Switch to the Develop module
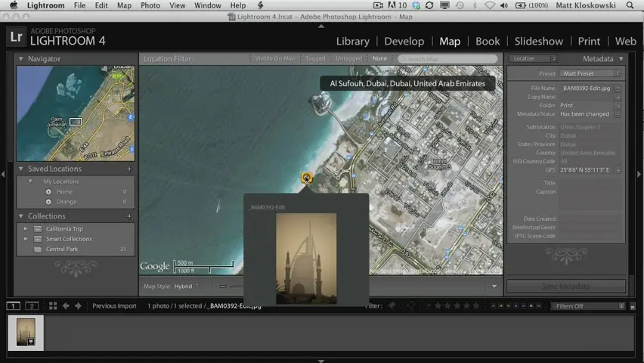This screenshot has width=644, height=363. [404, 41]
